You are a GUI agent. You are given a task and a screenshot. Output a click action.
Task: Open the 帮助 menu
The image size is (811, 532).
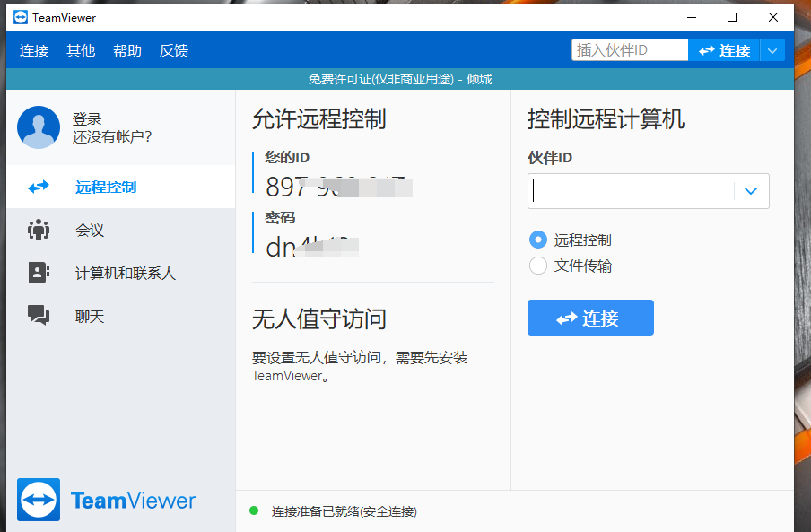point(127,50)
